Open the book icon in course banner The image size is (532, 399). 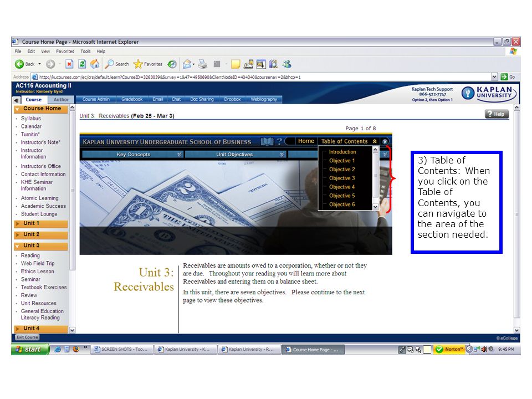tap(267, 141)
